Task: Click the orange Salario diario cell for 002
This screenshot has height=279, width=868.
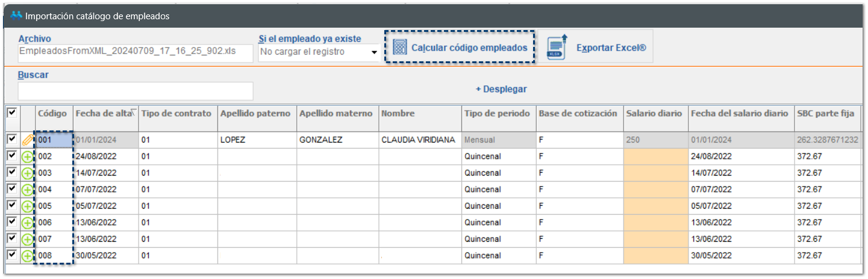Action: click(655, 156)
